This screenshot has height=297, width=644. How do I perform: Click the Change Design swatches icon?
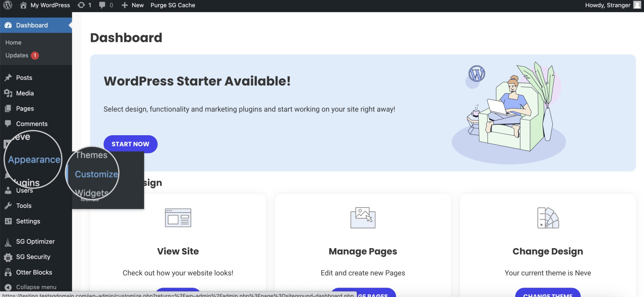[548, 218]
